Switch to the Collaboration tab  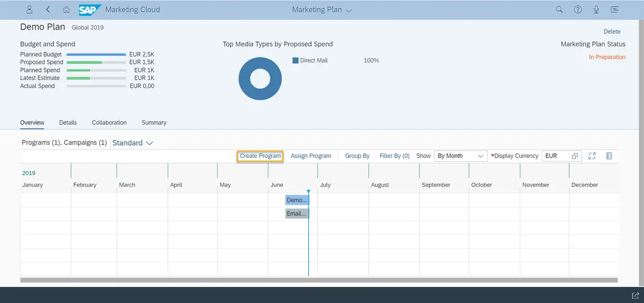point(109,123)
